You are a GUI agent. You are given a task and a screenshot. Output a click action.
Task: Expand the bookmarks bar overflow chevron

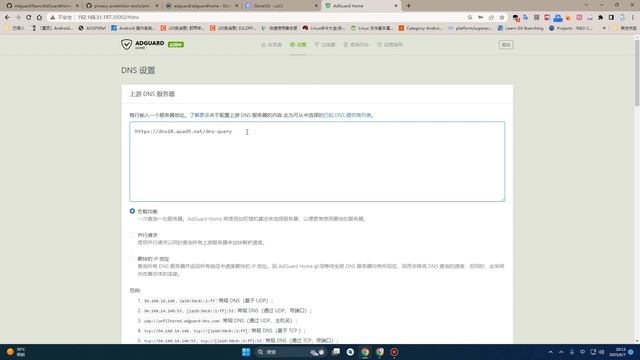click(x=604, y=28)
